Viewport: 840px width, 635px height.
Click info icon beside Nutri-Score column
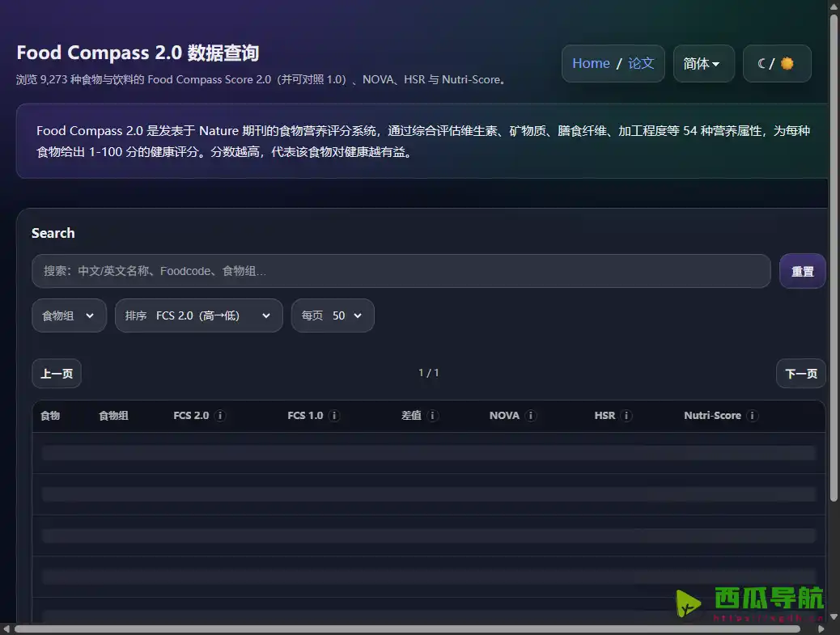pos(753,416)
